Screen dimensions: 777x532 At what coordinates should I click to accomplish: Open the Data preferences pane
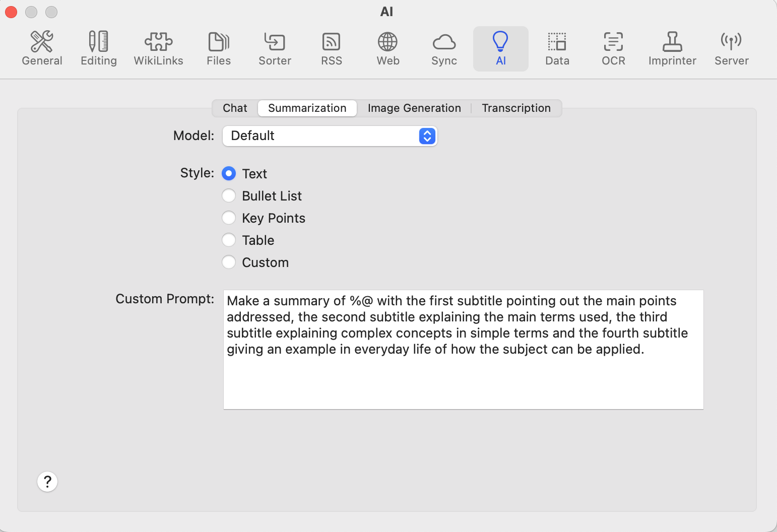point(557,49)
